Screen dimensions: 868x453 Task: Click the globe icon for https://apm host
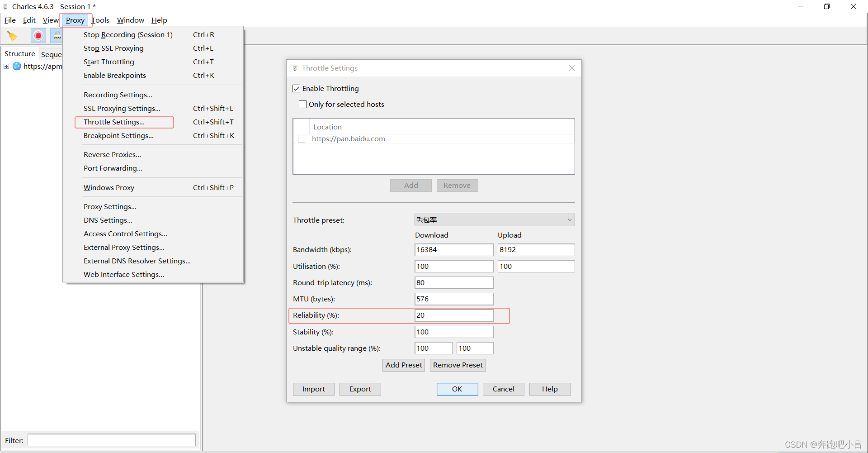pos(17,67)
